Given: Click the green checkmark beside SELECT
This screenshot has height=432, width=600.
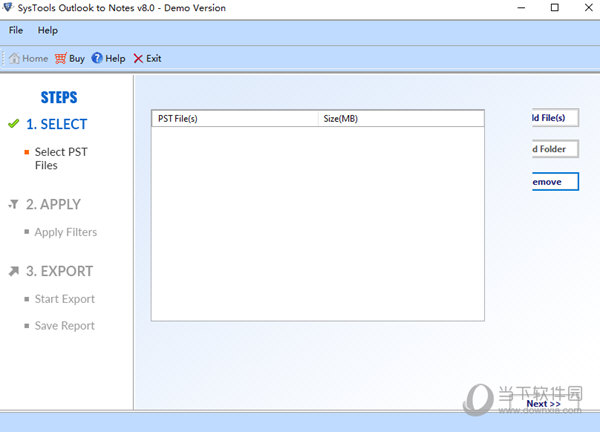Looking at the screenshot, I should [x=13, y=124].
